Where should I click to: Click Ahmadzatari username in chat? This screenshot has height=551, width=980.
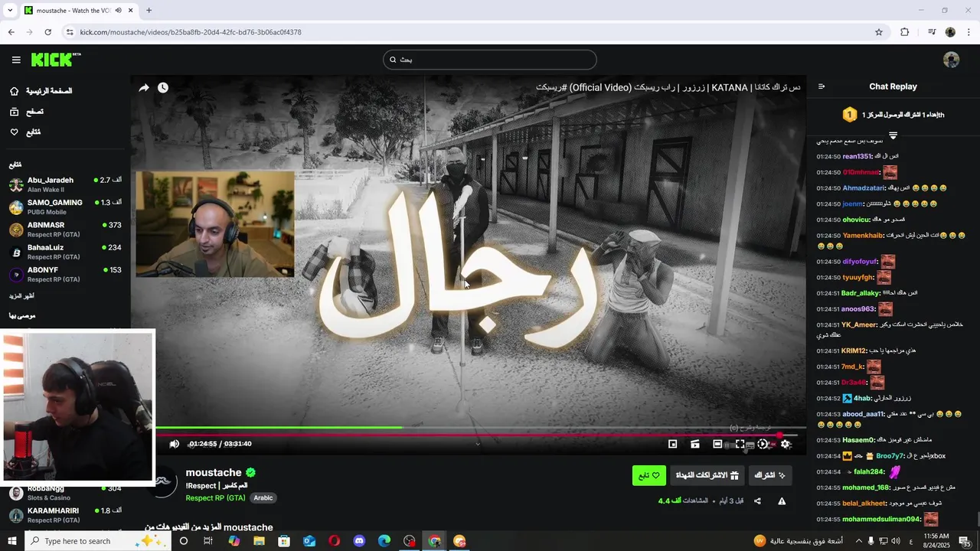coord(864,188)
